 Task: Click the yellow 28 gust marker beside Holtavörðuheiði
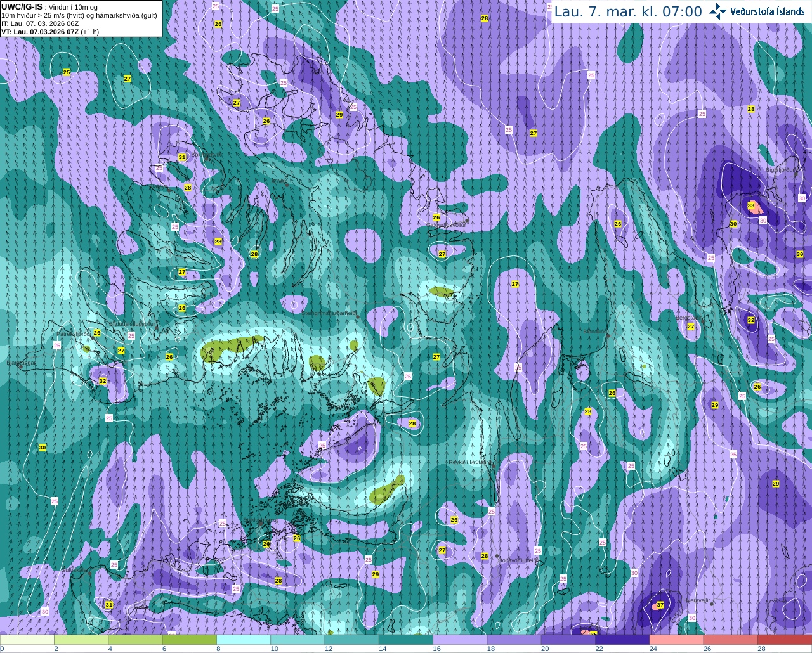pyautogui.click(x=485, y=556)
